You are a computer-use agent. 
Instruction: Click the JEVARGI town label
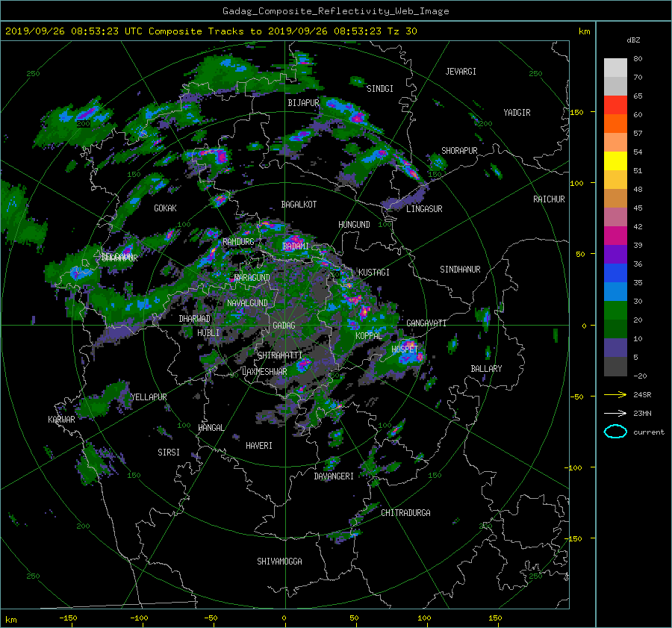coord(461,72)
